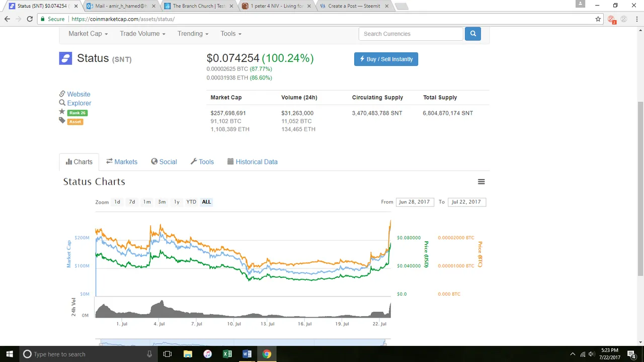Click Buy / Sell Instantly button
The width and height of the screenshot is (644, 362).
click(x=386, y=59)
